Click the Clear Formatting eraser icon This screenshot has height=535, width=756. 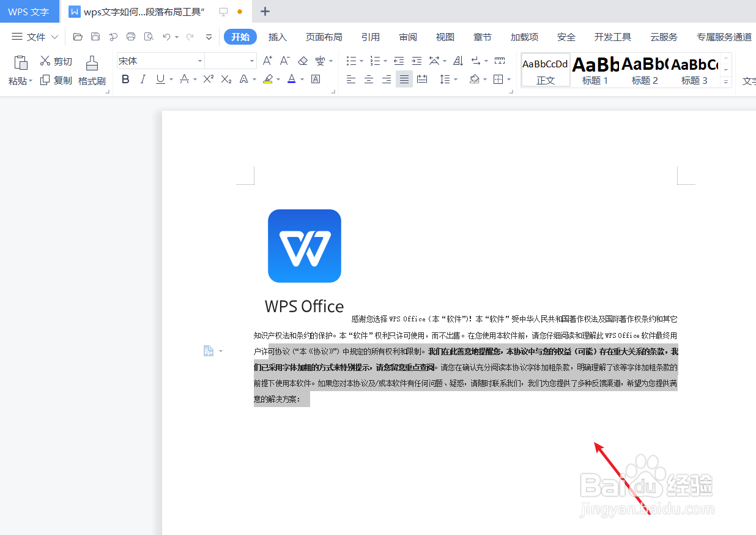click(x=303, y=61)
